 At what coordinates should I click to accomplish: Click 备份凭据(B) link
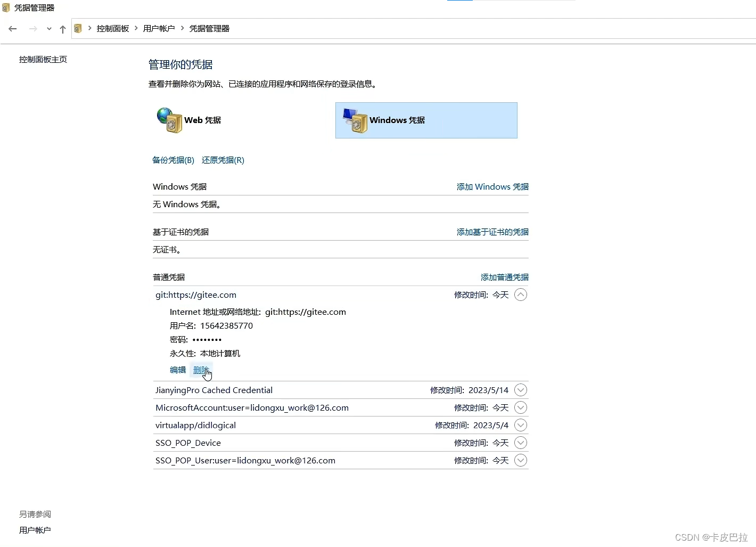[174, 160]
